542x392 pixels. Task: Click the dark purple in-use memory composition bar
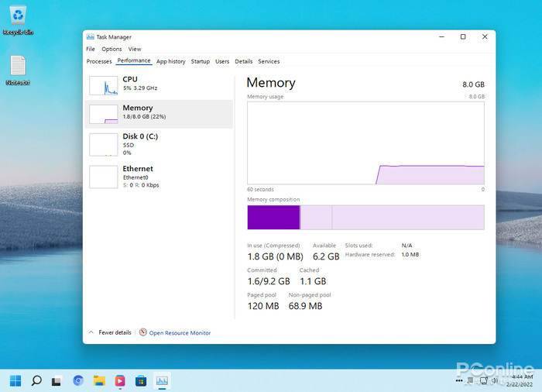(273, 218)
